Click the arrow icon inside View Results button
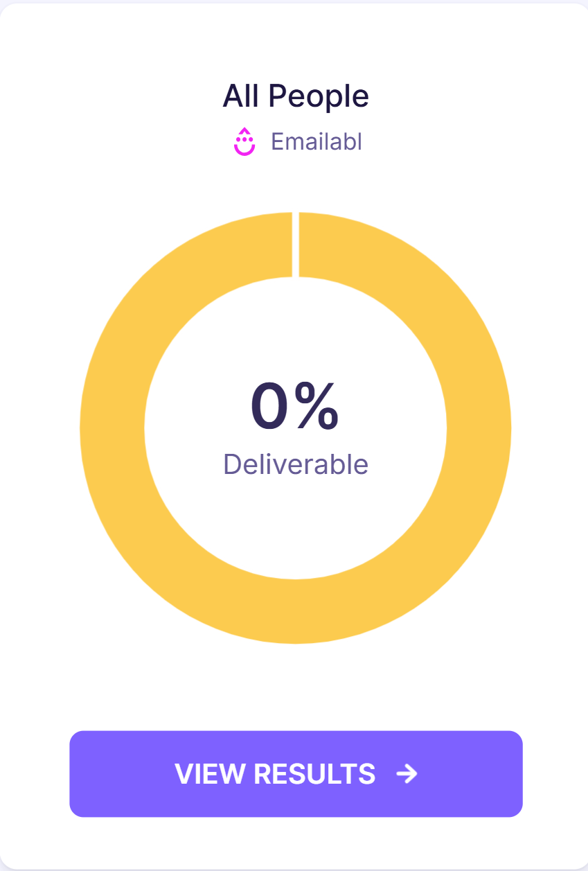This screenshot has height=871, width=588. click(x=407, y=774)
